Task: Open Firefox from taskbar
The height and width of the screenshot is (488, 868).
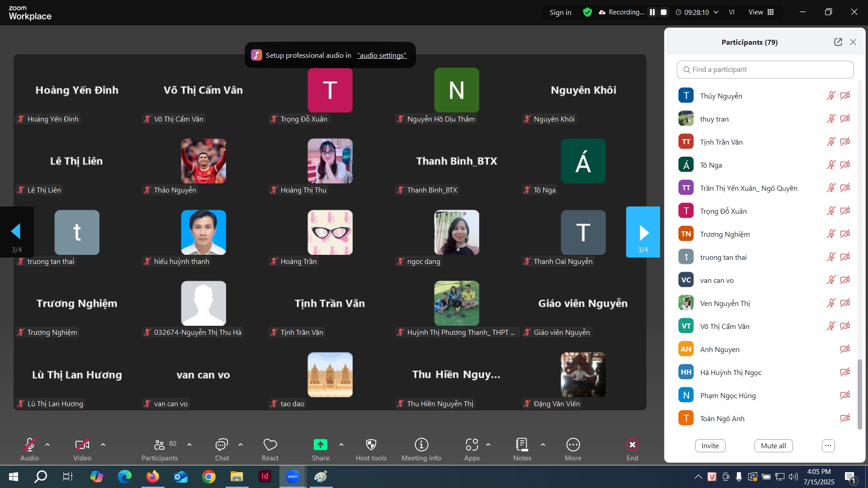Action: click(153, 476)
